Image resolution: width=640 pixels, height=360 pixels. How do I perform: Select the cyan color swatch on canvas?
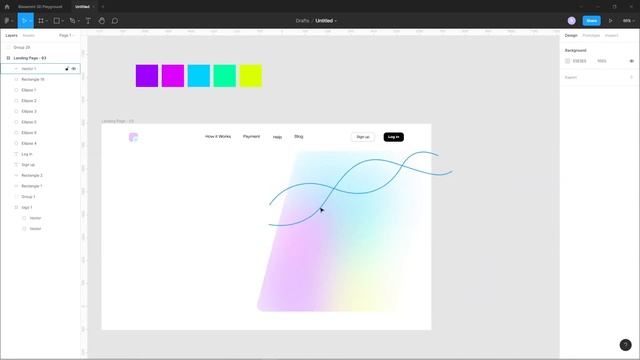point(199,76)
